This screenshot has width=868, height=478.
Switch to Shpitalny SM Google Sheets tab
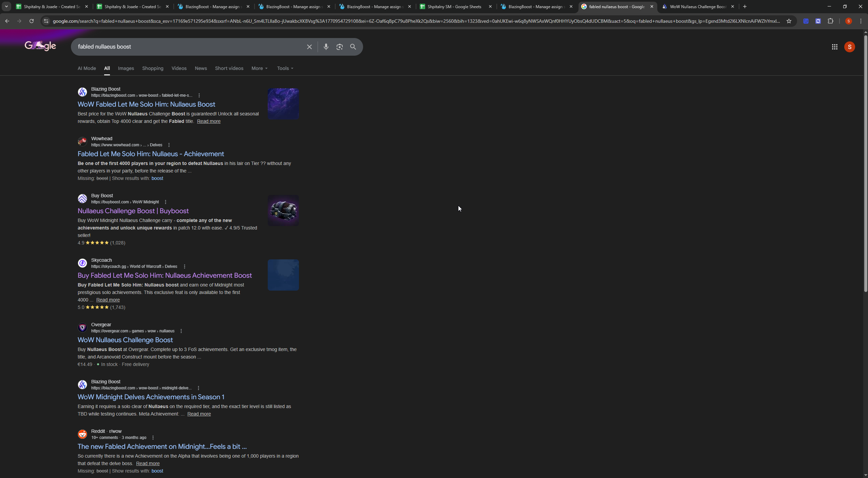[454, 6]
